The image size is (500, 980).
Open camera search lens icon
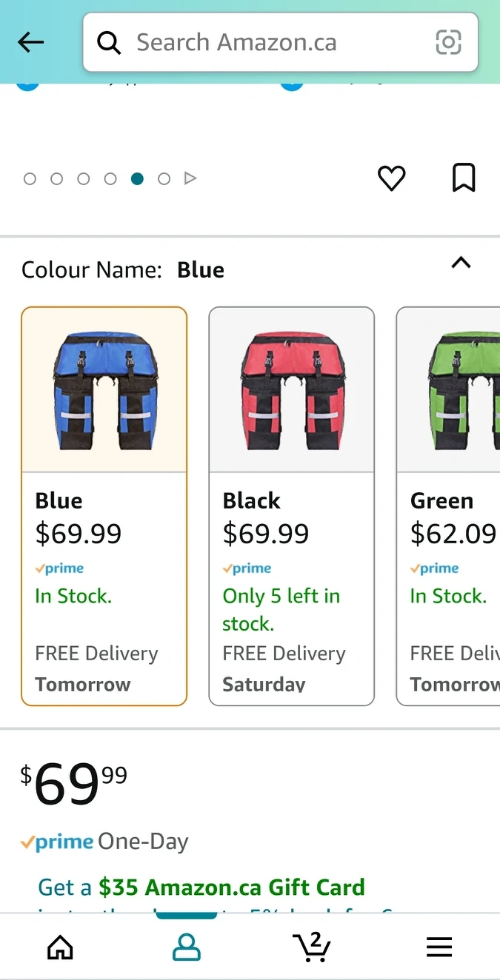[x=448, y=42]
